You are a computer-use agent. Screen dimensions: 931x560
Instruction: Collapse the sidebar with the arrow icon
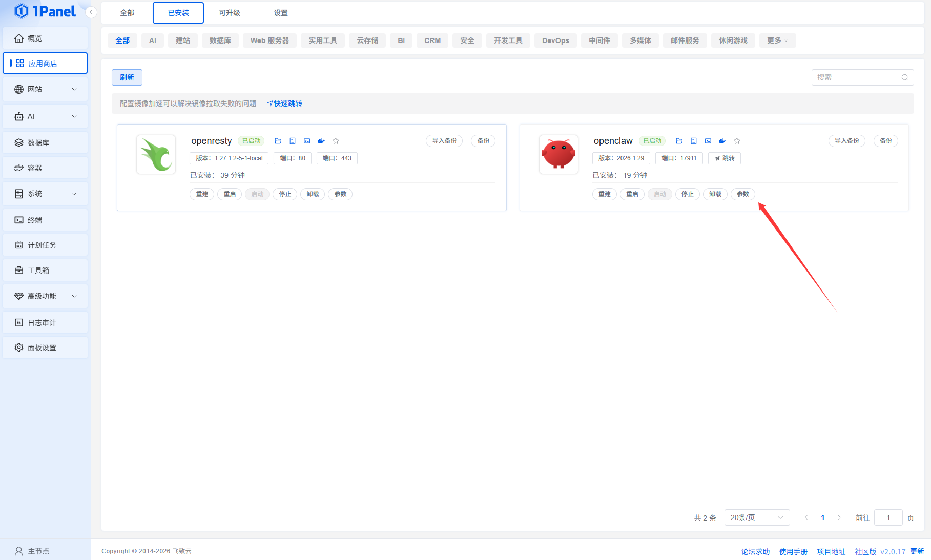tap(91, 12)
